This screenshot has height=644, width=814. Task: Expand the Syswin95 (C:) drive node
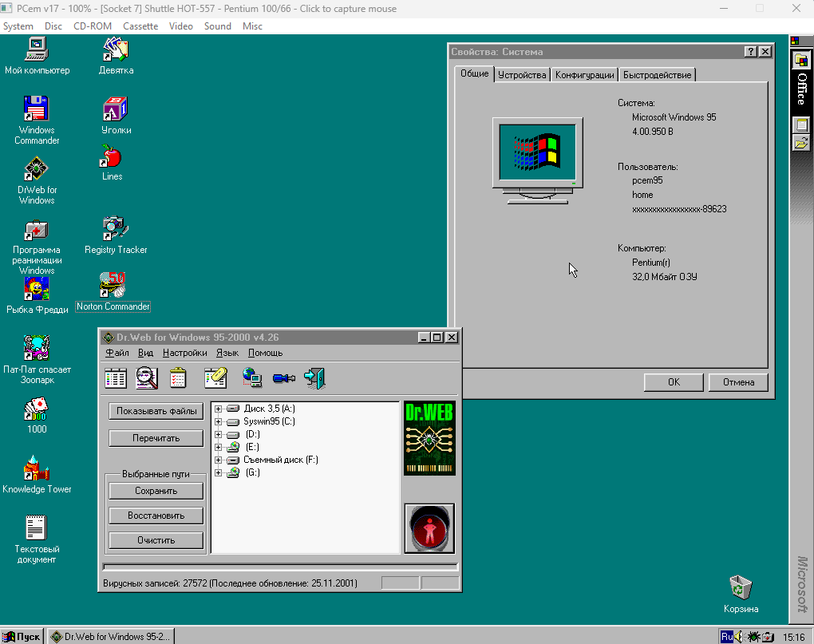[218, 422]
